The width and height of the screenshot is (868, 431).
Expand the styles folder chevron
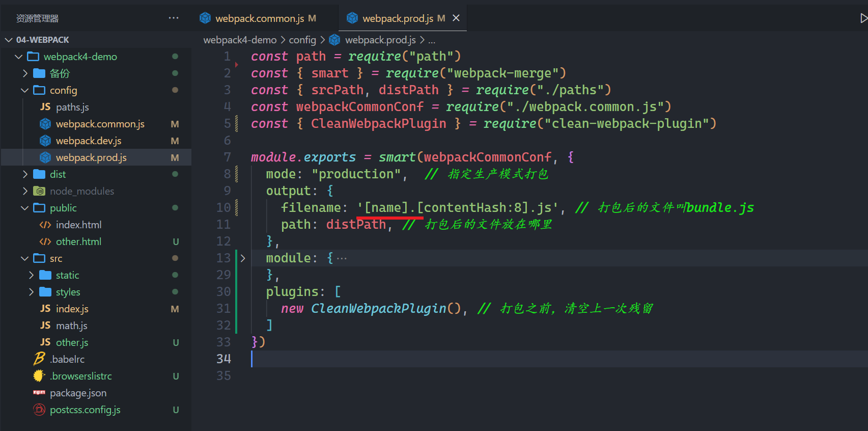pyautogui.click(x=31, y=292)
